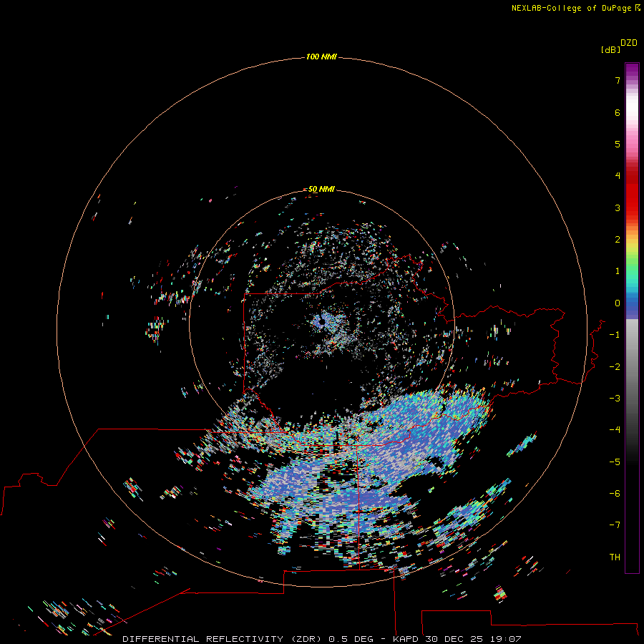The width and height of the screenshot is (644, 644).
Task: Click the Differential Reflectivity product title caption
Action: [322, 639]
